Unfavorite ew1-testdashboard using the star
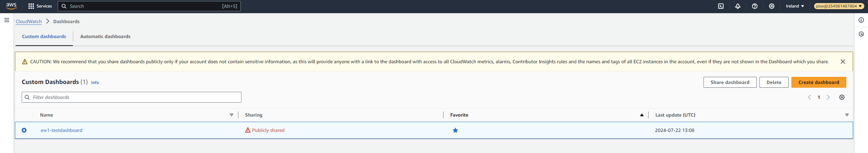 (x=455, y=130)
